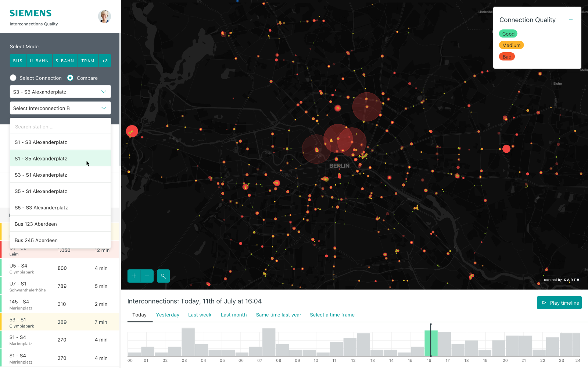Open Select a time frame link

[x=332, y=315]
